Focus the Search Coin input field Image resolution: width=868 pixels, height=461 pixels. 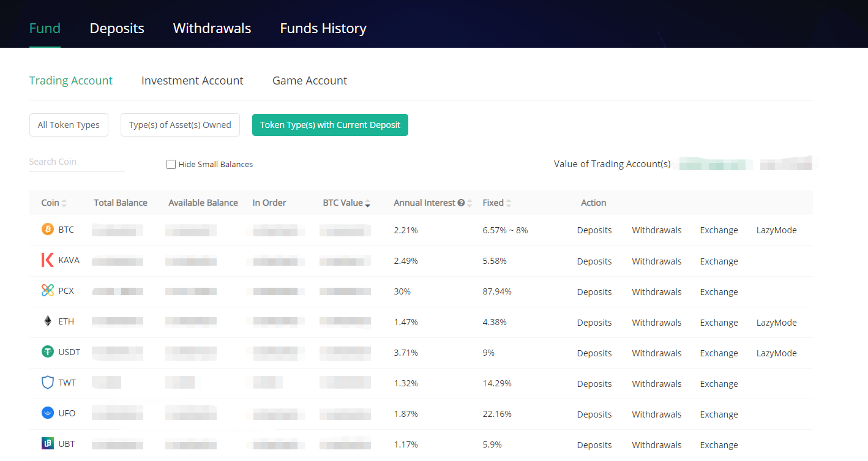77,162
